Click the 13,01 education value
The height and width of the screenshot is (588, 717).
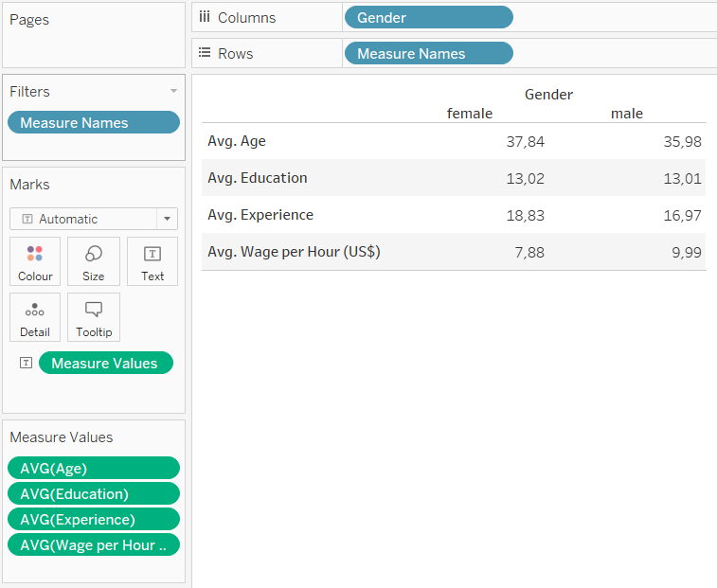682,178
